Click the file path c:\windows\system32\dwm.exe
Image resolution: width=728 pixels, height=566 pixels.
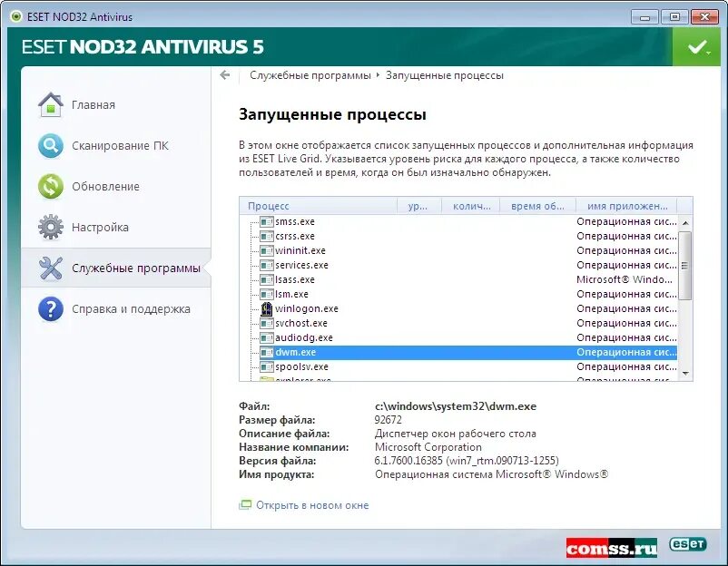(x=456, y=406)
